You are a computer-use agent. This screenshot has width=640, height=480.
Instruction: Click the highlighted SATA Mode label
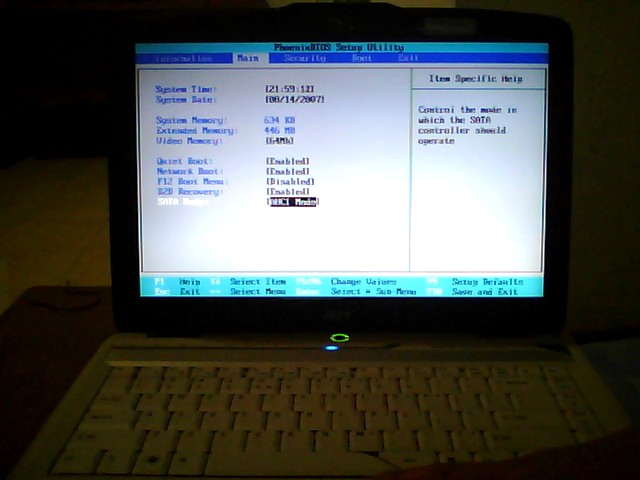point(183,202)
